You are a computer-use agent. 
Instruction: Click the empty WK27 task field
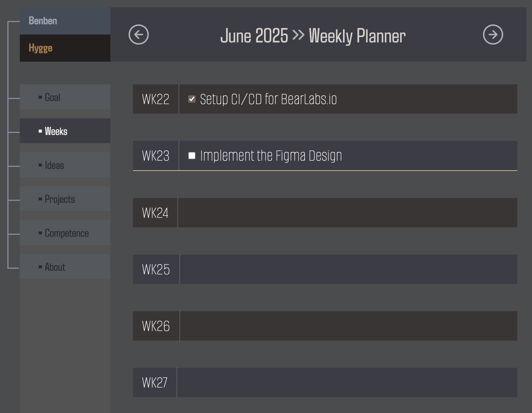[x=347, y=382]
